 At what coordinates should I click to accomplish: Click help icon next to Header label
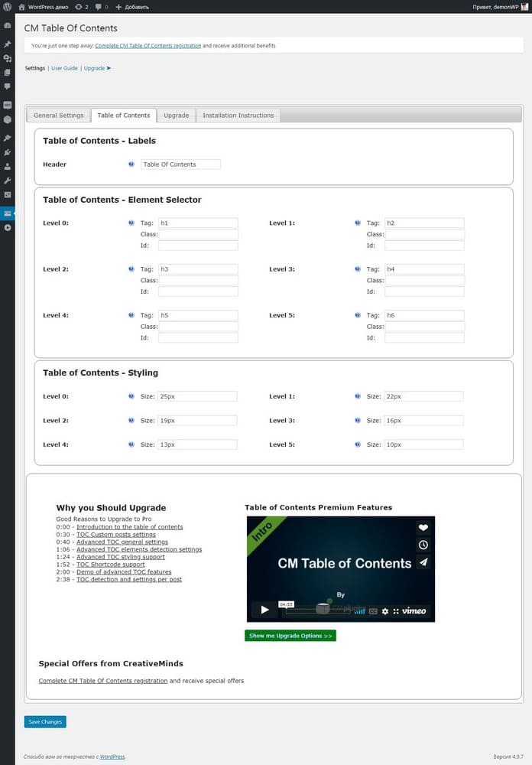tap(131, 164)
